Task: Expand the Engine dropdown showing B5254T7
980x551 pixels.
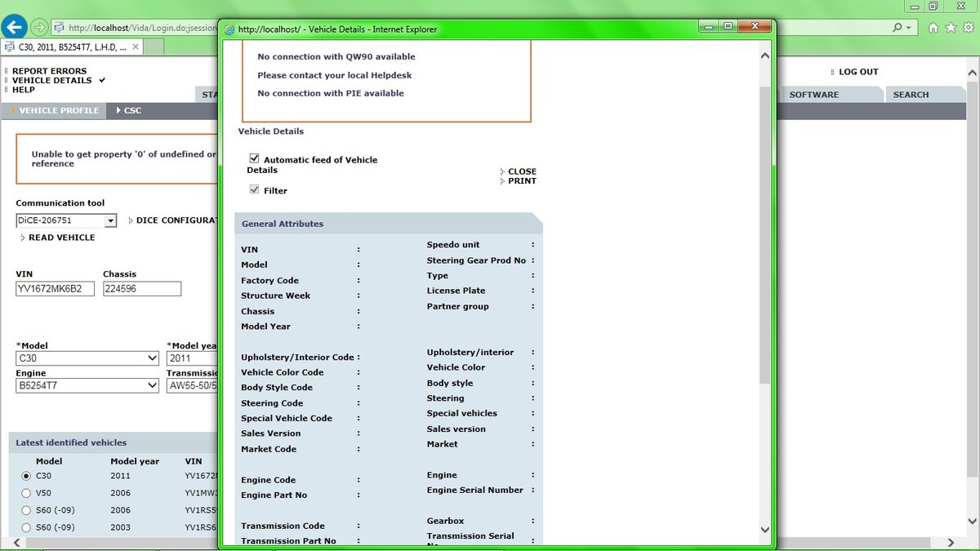Action: [152, 386]
